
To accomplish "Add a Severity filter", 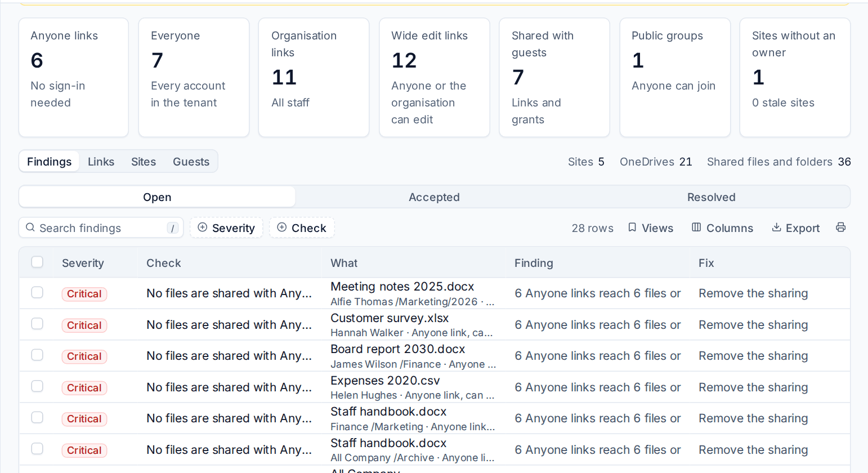I will pyautogui.click(x=226, y=227).
